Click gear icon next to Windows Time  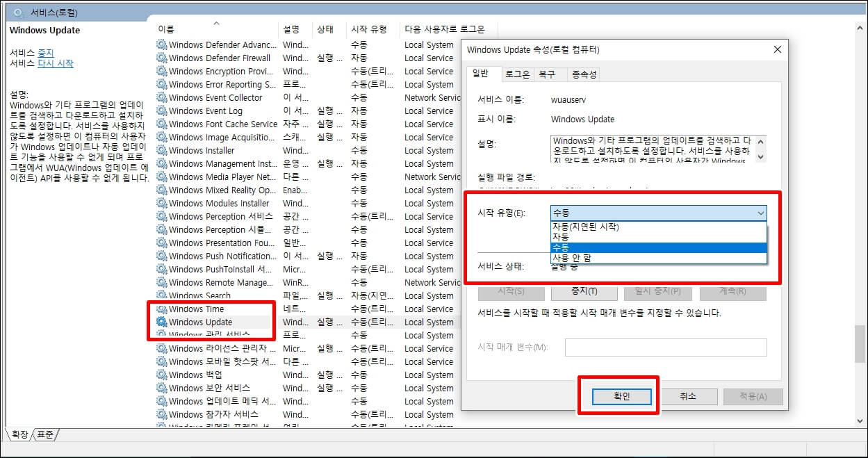162,309
